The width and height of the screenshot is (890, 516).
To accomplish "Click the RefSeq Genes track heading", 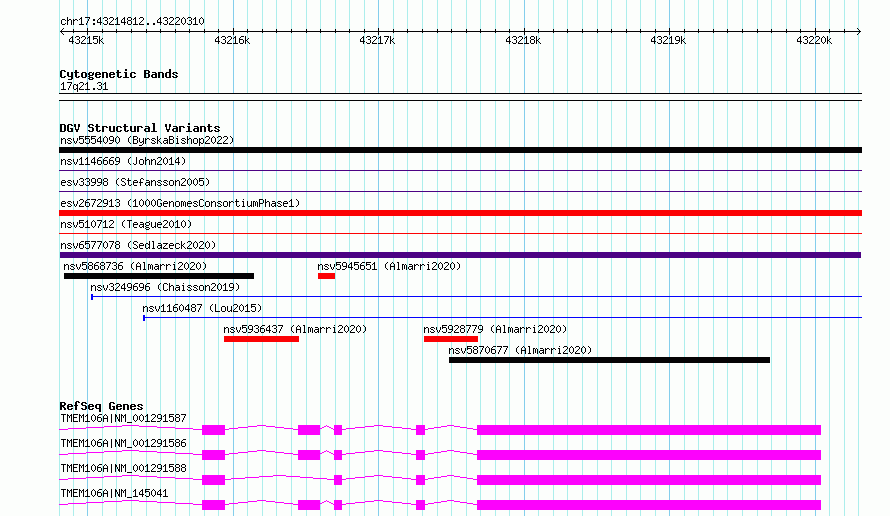I will 101,406.
